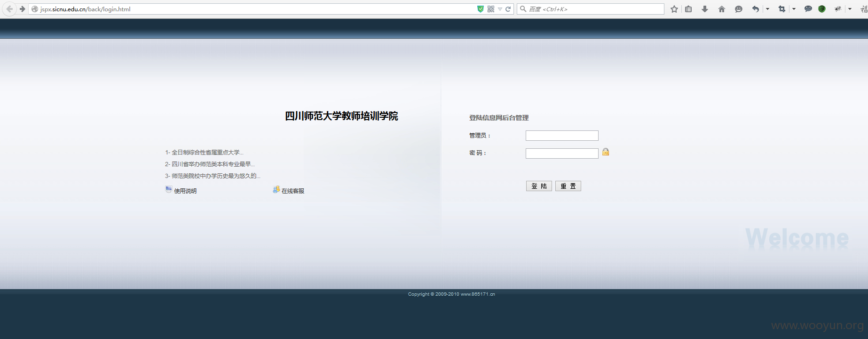The width and height of the screenshot is (868, 339).
Task: Click the bug extension icon
Action: (838, 9)
